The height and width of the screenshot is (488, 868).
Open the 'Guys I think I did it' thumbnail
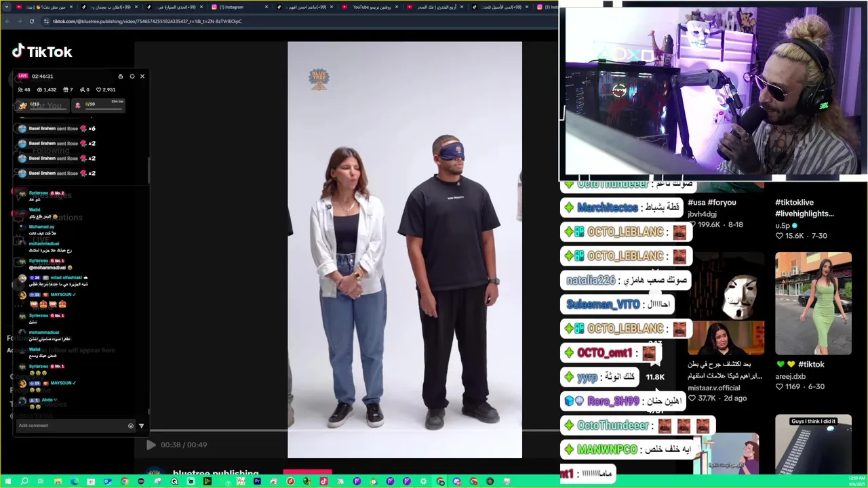coord(813,445)
